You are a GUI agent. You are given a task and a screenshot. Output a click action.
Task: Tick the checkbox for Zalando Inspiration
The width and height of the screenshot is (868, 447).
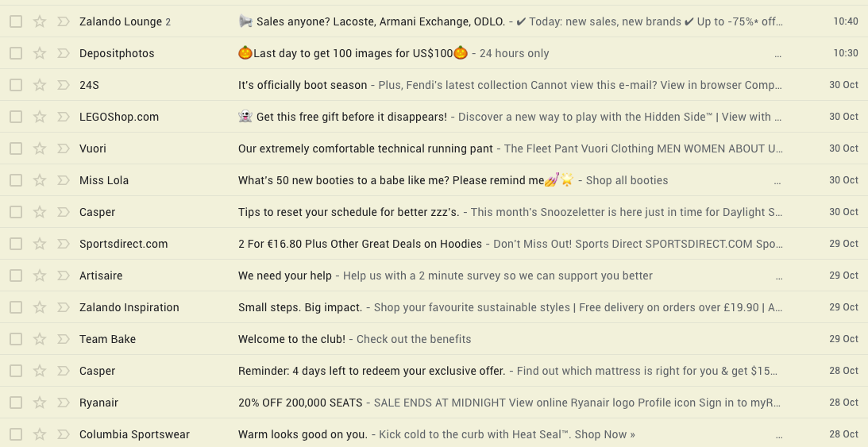coord(16,307)
